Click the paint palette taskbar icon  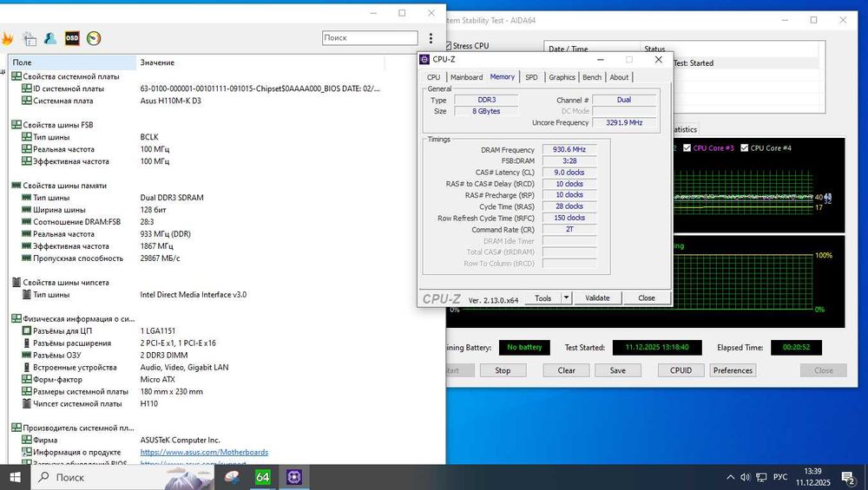click(232, 477)
